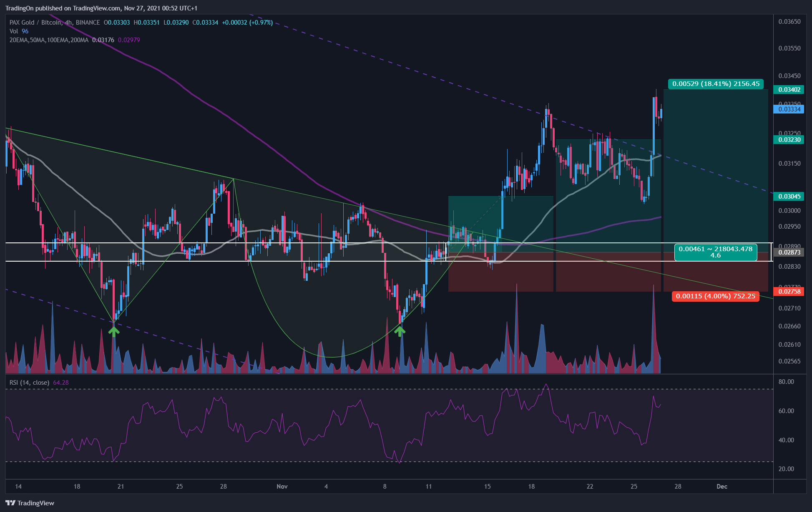Image resolution: width=812 pixels, height=512 pixels.
Task: Click the Nov date label on time axis
Action: pos(282,487)
